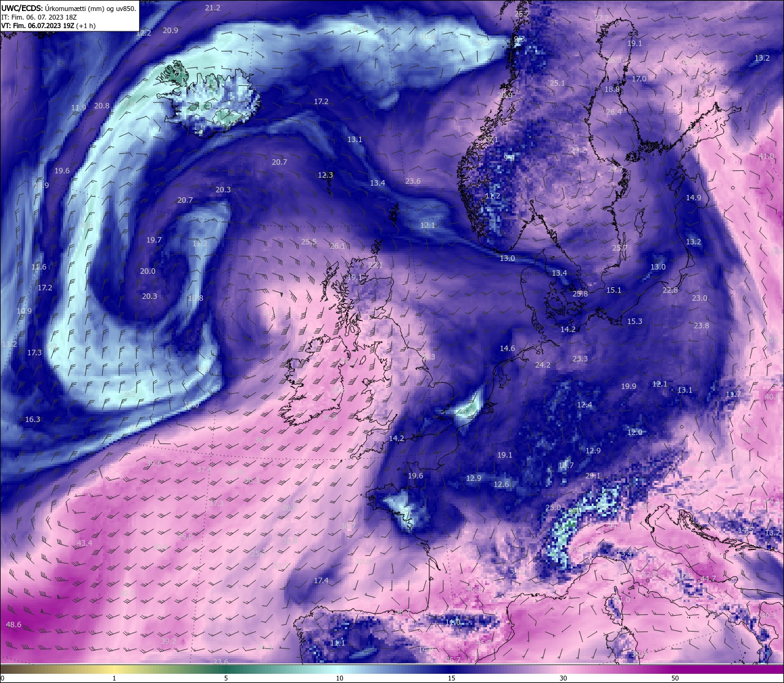Click the 12.3 map value
Screen dimensions: 784x683
click(325, 175)
